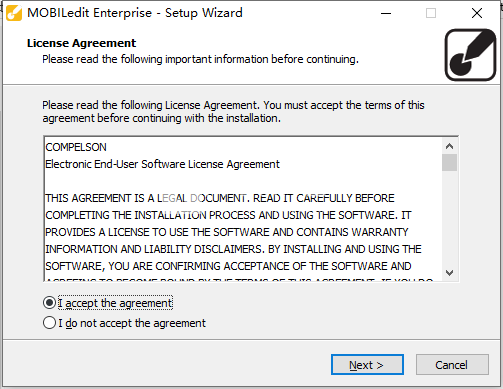
Task: Click the Cancel button
Action: (452, 365)
